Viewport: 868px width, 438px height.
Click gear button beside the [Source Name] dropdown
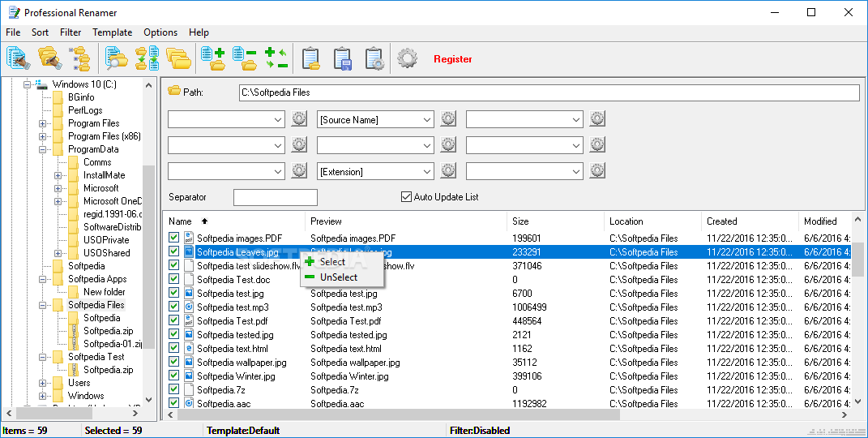[x=448, y=118]
